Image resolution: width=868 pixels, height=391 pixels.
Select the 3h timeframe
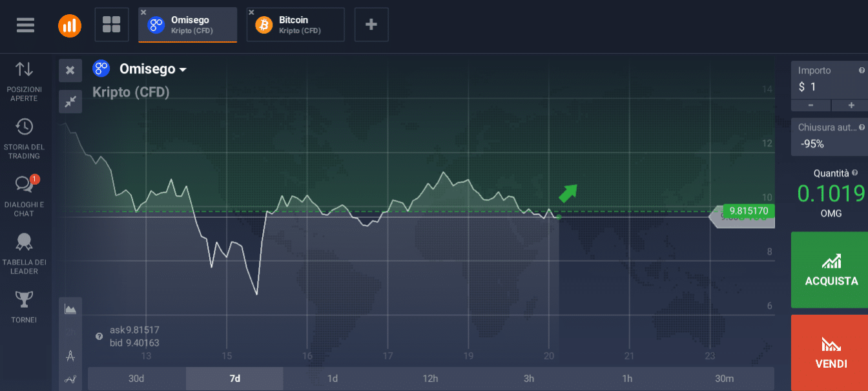528,379
